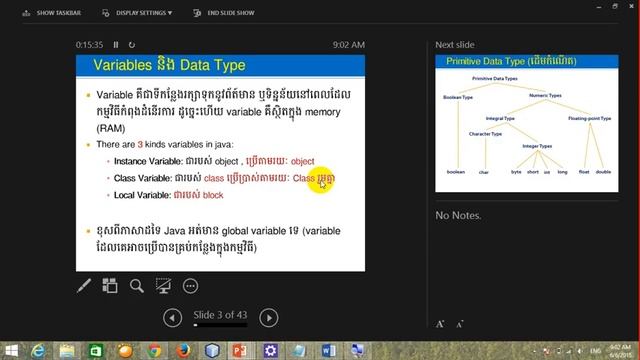Image resolution: width=640 pixels, height=360 pixels.
Task: Click the Next slide thumbnail preview
Action: [x=527, y=123]
